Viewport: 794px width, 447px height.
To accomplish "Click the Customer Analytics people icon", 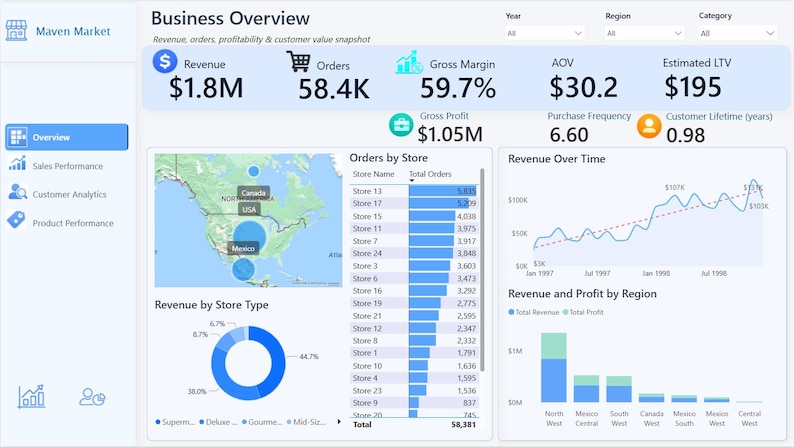I will (18, 191).
